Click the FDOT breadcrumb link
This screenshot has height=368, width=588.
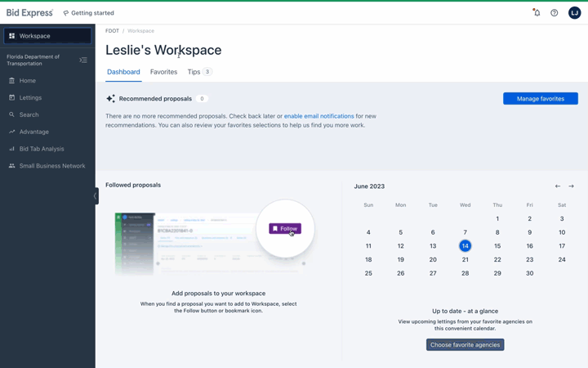112,31
